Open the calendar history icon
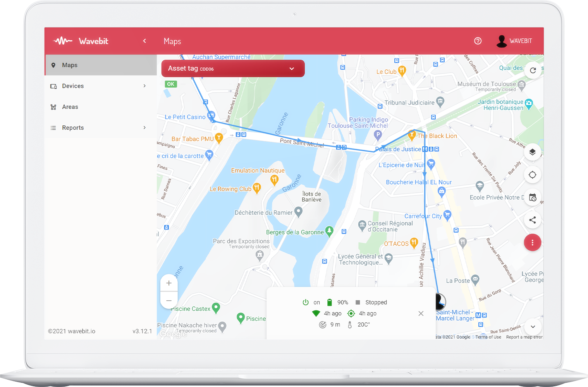This screenshot has width=588, height=387. 533,197
